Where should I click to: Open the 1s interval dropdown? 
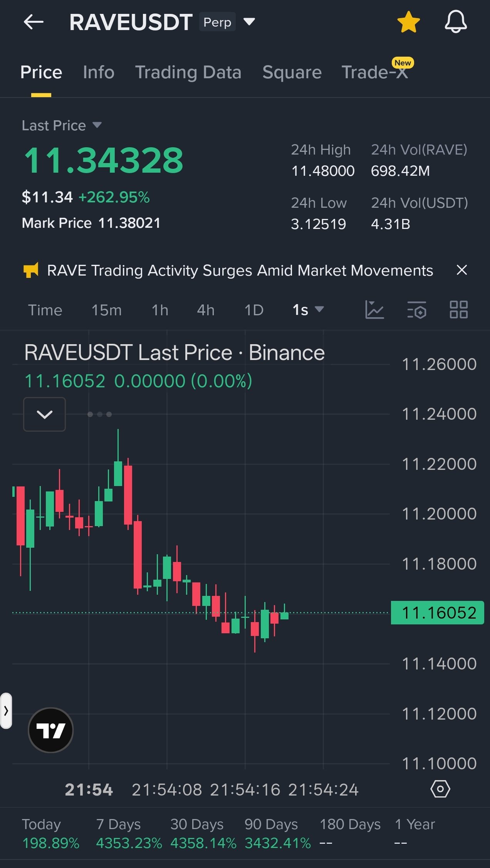point(308,310)
